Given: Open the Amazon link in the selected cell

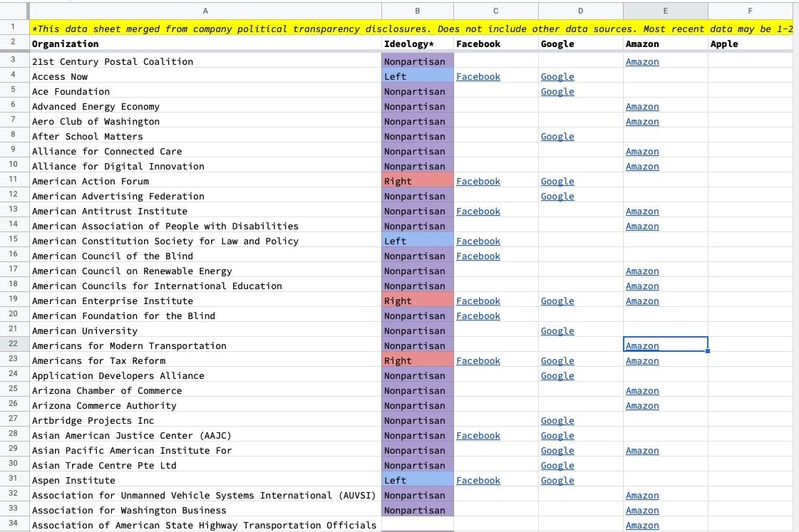Looking at the screenshot, I should 642,345.
